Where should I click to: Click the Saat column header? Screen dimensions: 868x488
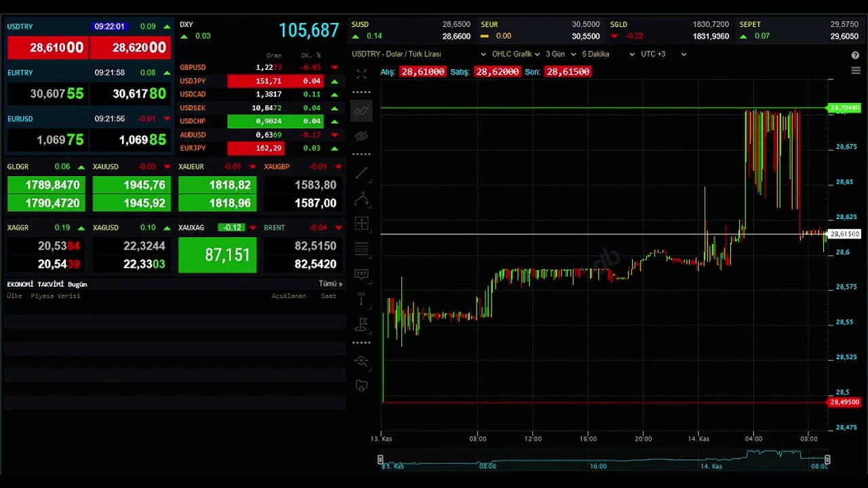[329, 296]
